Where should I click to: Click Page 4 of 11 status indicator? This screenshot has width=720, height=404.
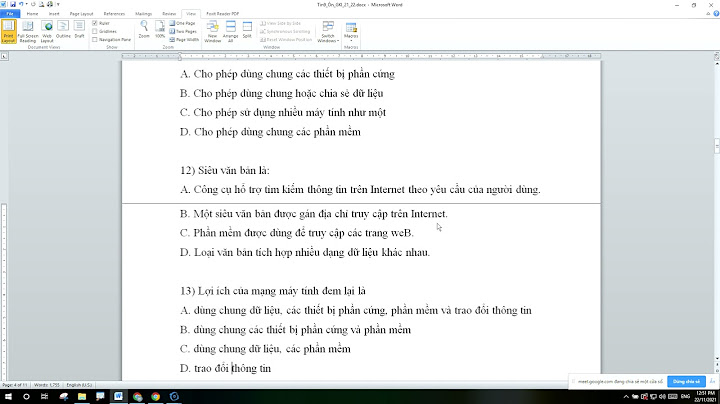pos(15,385)
